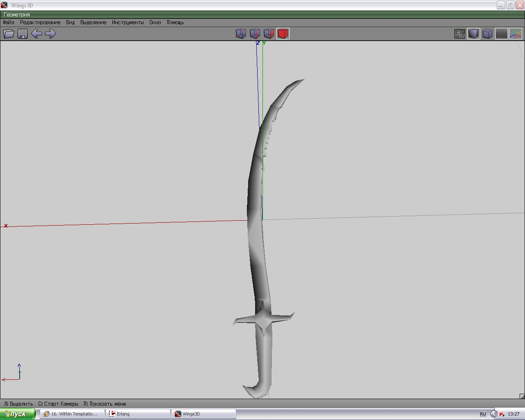Select body selection mode red cube

[283, 34]
